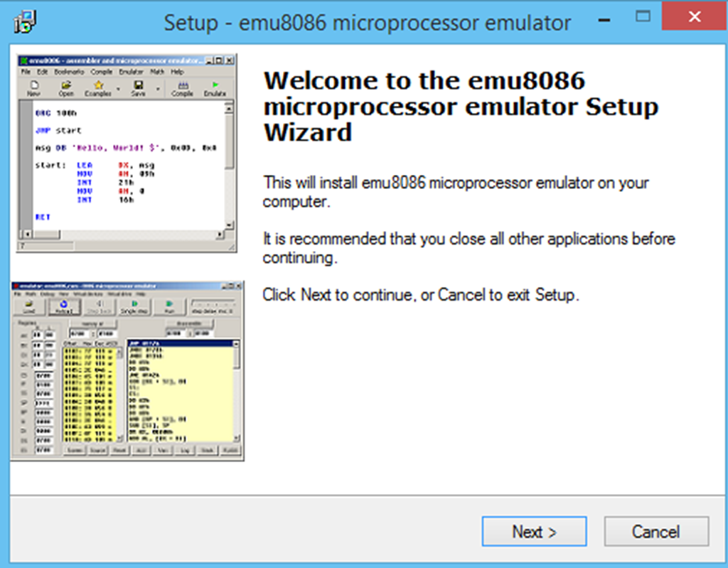Image resolution: width=728 pixels, height=568 pixels.
Task: Click the Open folder icon
Action: [x=68, y=84]
